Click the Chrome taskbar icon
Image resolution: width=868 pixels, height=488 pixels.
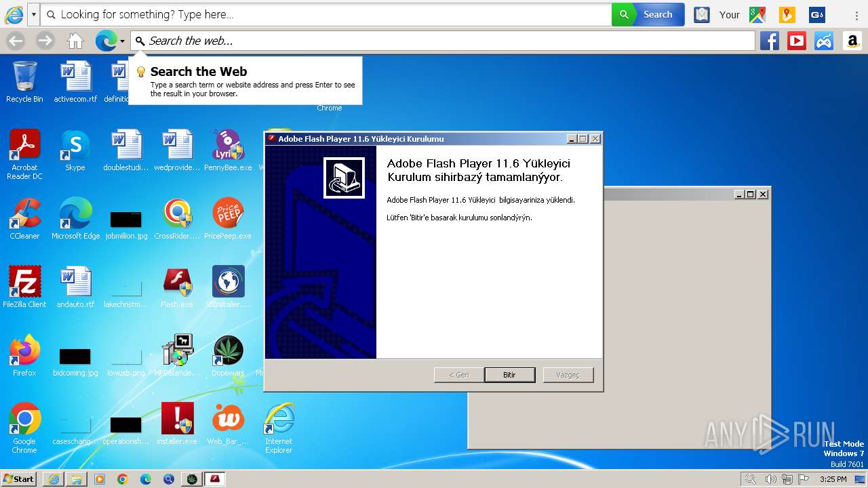(x=123, y=479)
